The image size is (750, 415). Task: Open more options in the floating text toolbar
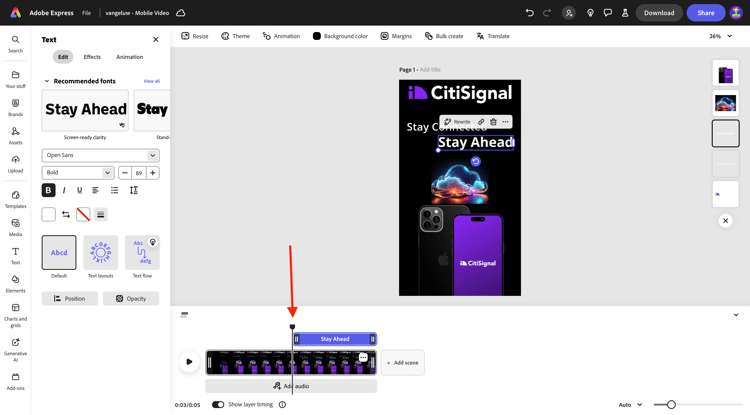[506, 121]
